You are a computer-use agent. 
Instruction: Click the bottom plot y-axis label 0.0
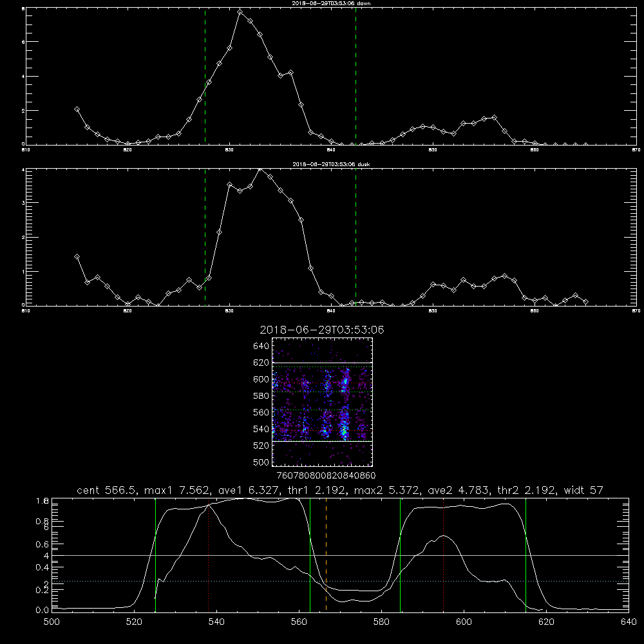(x=43, y=611)
